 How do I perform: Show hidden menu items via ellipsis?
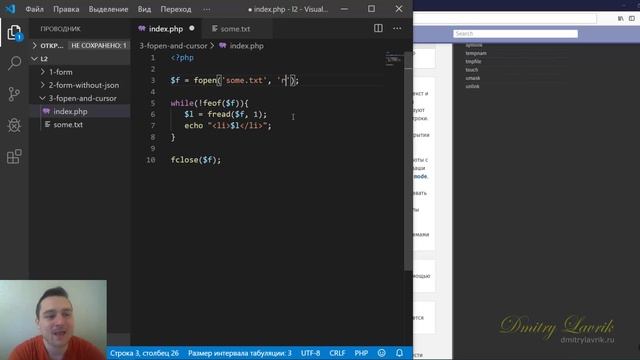[207, 9]
